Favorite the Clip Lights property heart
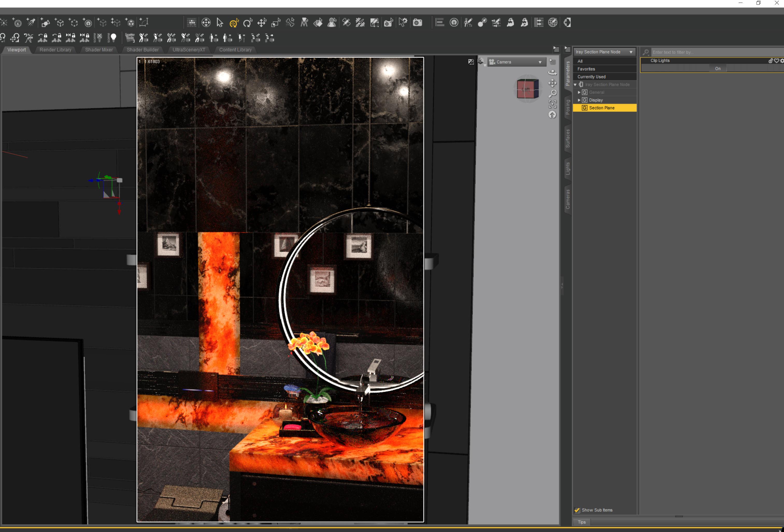784x532 pixels. (776, 61)
